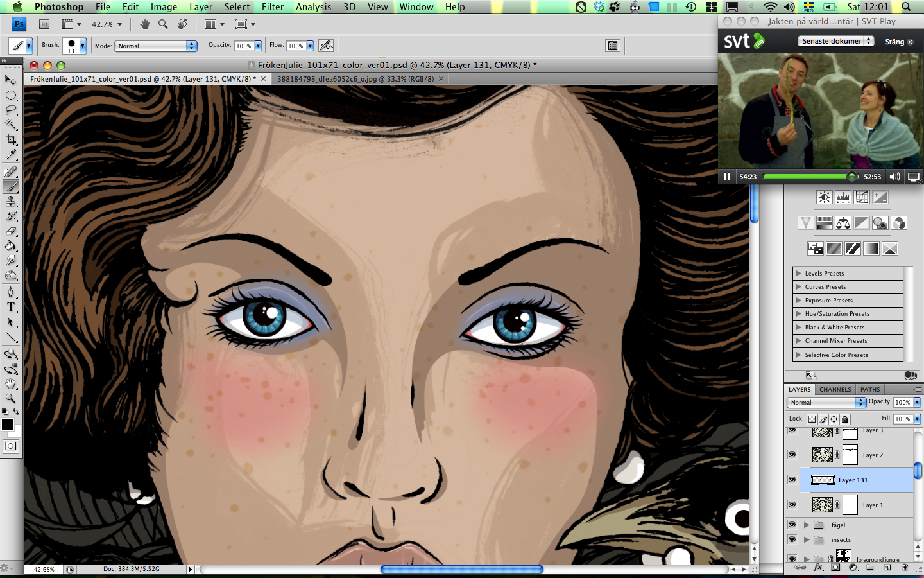The image size is (924, 578).
Task: Click the foreground color swatch
Action: 8,425
